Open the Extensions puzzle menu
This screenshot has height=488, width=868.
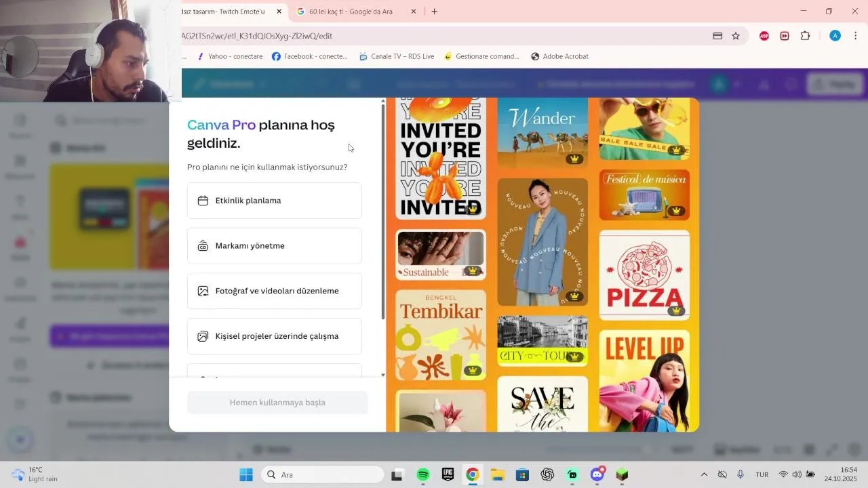point(806,36)
